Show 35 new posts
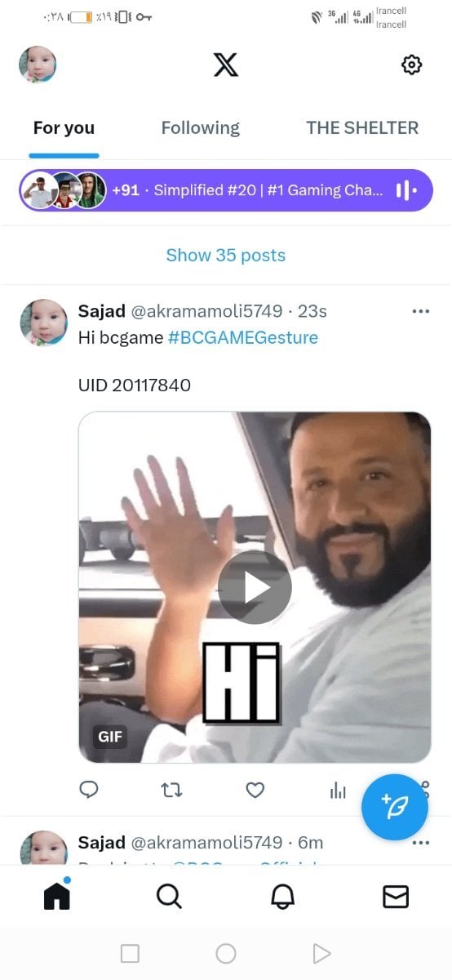This screenshot has height=980, width=452. coord(226,255)
